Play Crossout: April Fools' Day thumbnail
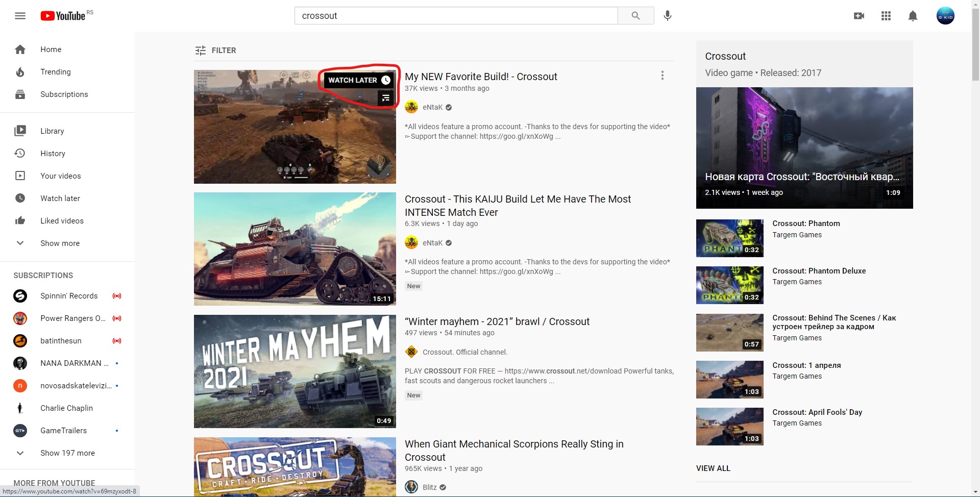Viewport: 980px width, 497px height. coord(730,427)
